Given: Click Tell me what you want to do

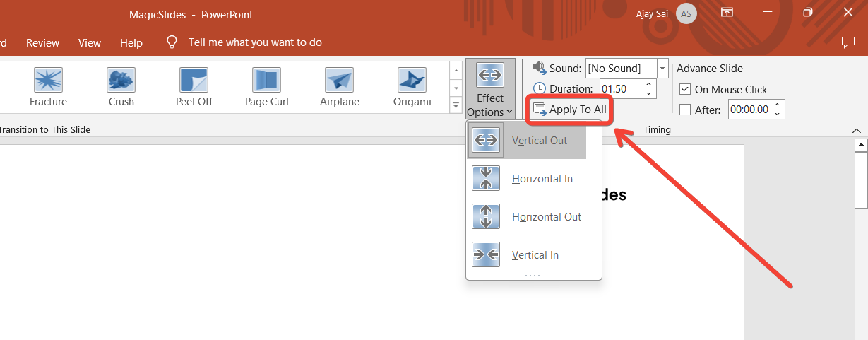Looking at the screenshot, I should click(255, 42).
